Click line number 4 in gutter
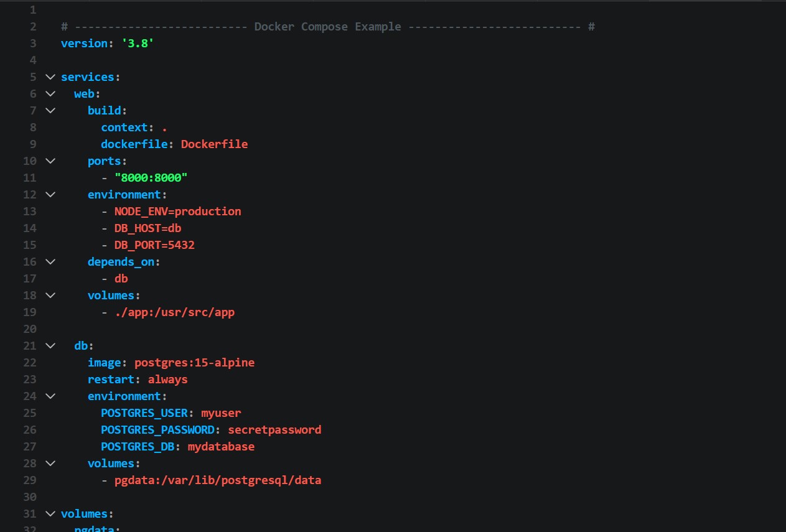The height and width of the screenshot is (532, 786). pyautogui.click(x=33, y=60)
